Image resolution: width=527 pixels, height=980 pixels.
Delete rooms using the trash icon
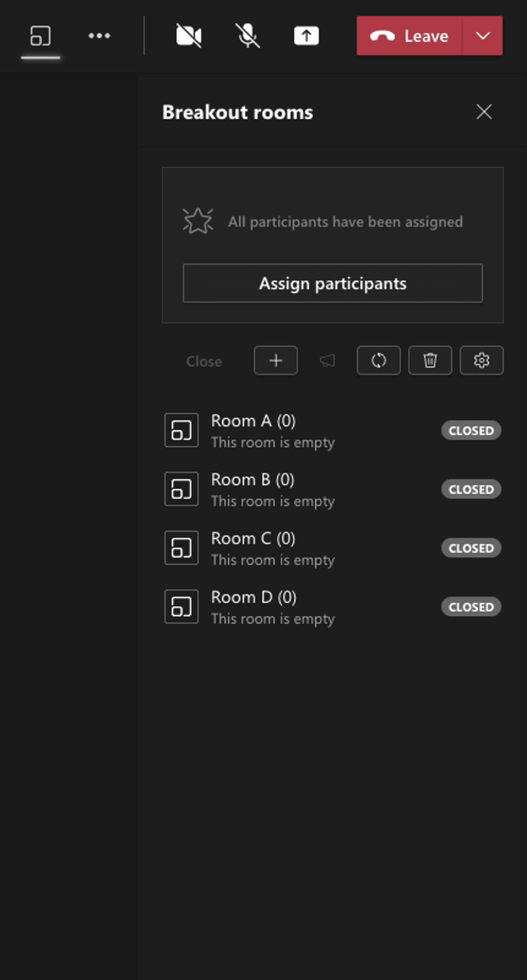click(x=430, y=360)
